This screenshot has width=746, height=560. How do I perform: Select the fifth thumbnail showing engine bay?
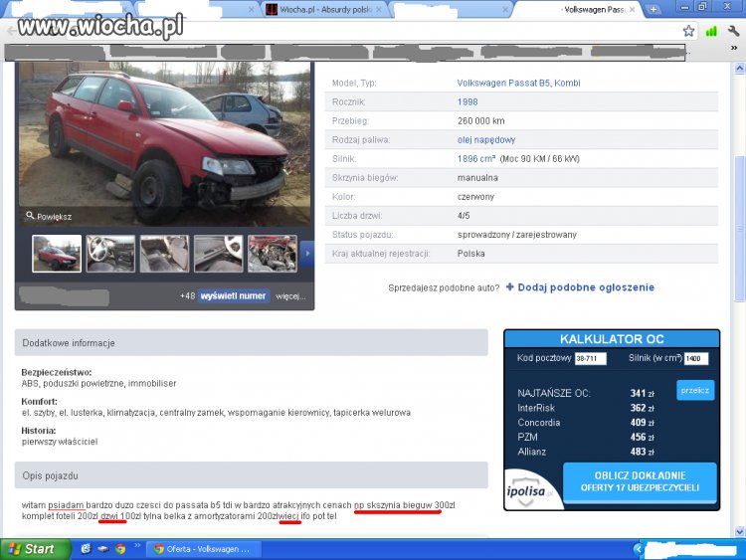pos(273,254)
